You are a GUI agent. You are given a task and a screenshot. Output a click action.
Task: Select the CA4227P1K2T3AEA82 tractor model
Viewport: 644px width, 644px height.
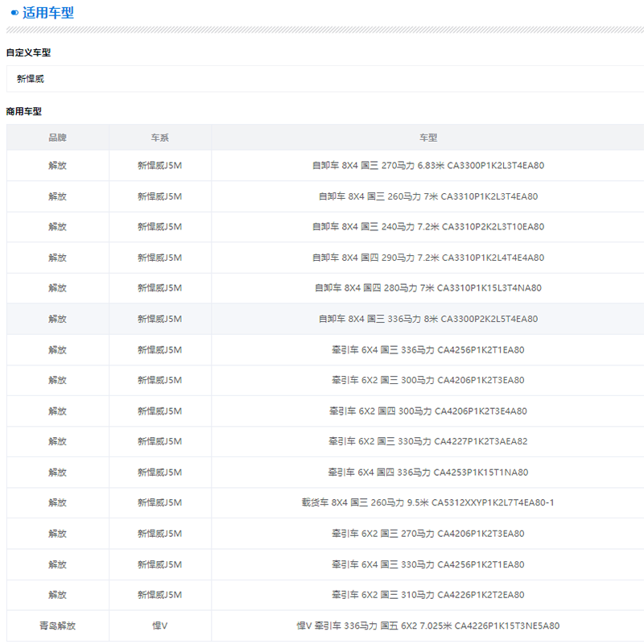(x=427, y=441)
